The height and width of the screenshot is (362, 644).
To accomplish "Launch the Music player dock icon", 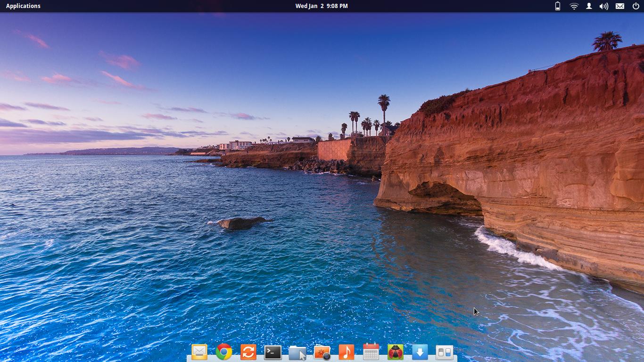I will coord(347,352).
